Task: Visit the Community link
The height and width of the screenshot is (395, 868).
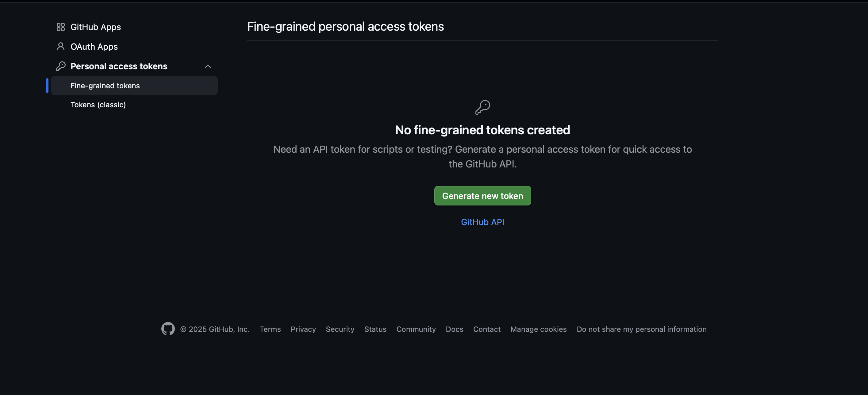Action: [416, 329]
